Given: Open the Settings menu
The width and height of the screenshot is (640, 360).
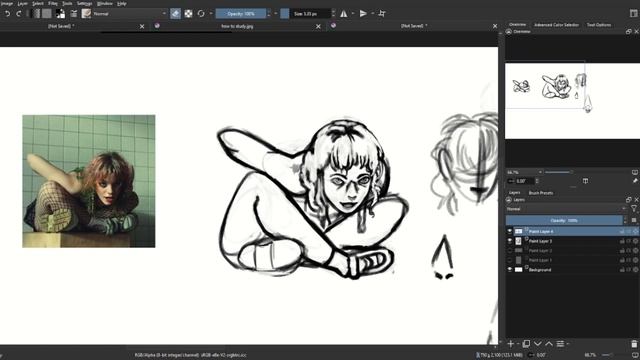Looking at the screenshot, I should coord(84,3).
